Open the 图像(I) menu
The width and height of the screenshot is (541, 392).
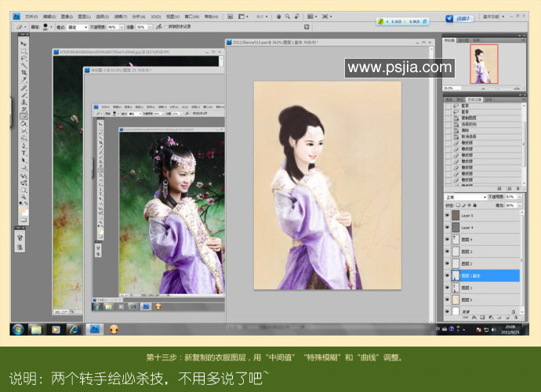point(67,16)
